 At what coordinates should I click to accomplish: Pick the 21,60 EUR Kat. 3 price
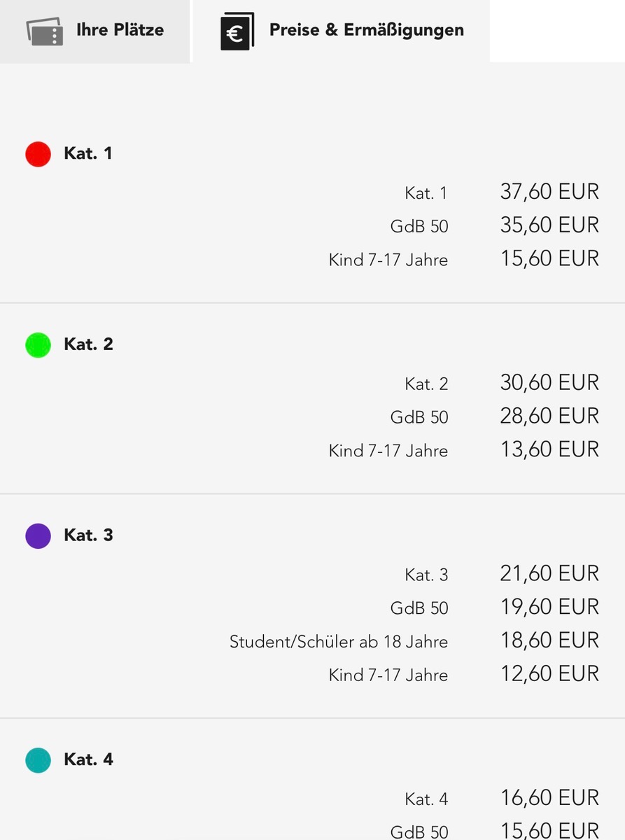549,574
